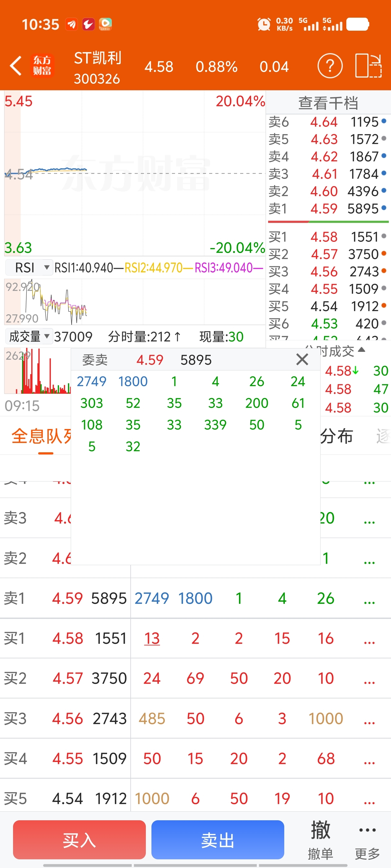Expand more orders in 买4 row
This screenshot has width=391, height=868.
click(x=369, y=759)
